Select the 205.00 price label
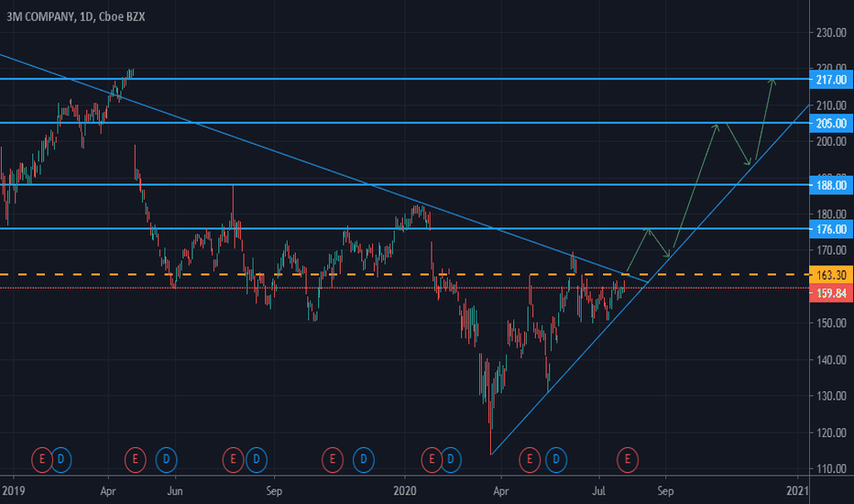Screen dimensions: 854x504 tap(831, 123)
